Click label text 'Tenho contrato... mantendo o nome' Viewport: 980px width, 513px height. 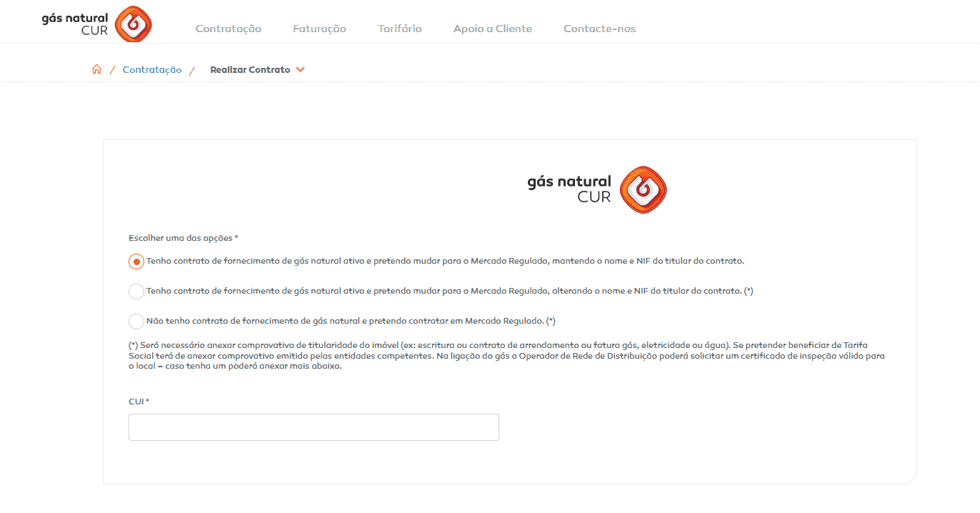445,261
